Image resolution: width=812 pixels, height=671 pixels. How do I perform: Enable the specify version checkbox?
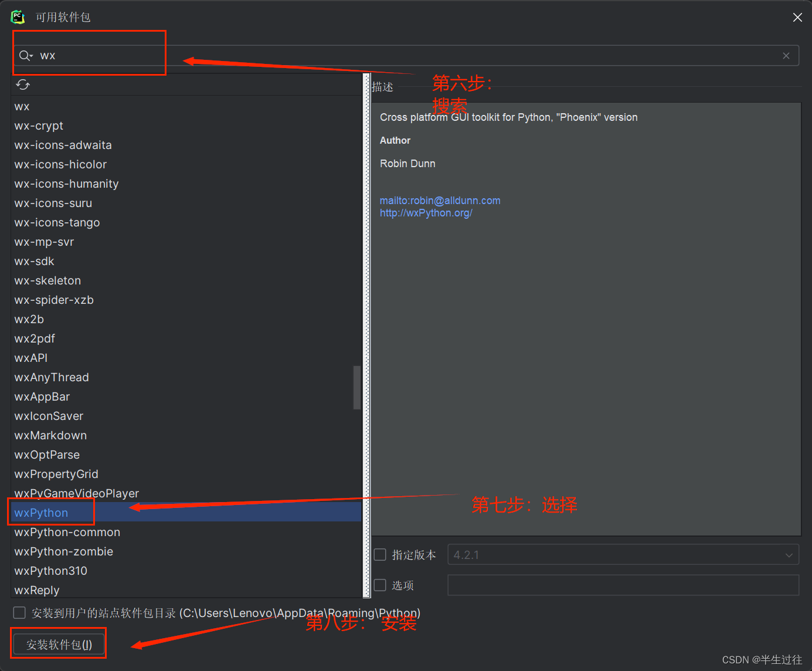(x=380, y=555)
